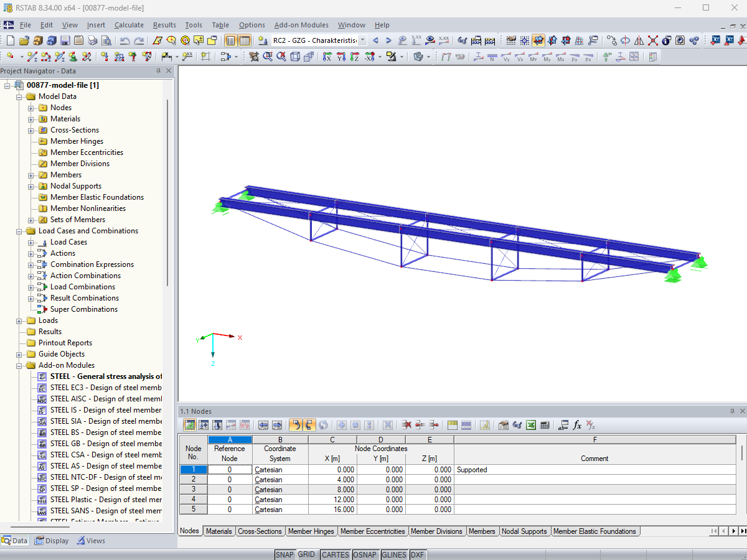Viewport: 747px width, 560px height.
Task: Create a new model file
Action: point(11,40)
